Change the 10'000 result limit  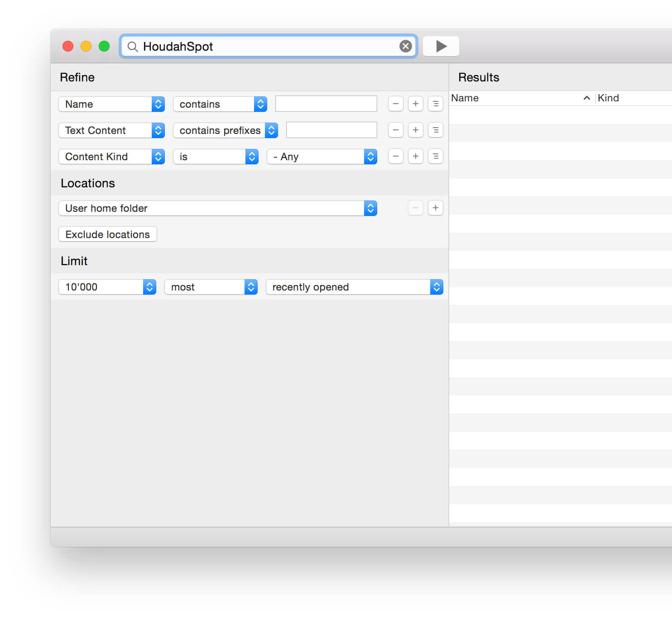pos(149,286)
